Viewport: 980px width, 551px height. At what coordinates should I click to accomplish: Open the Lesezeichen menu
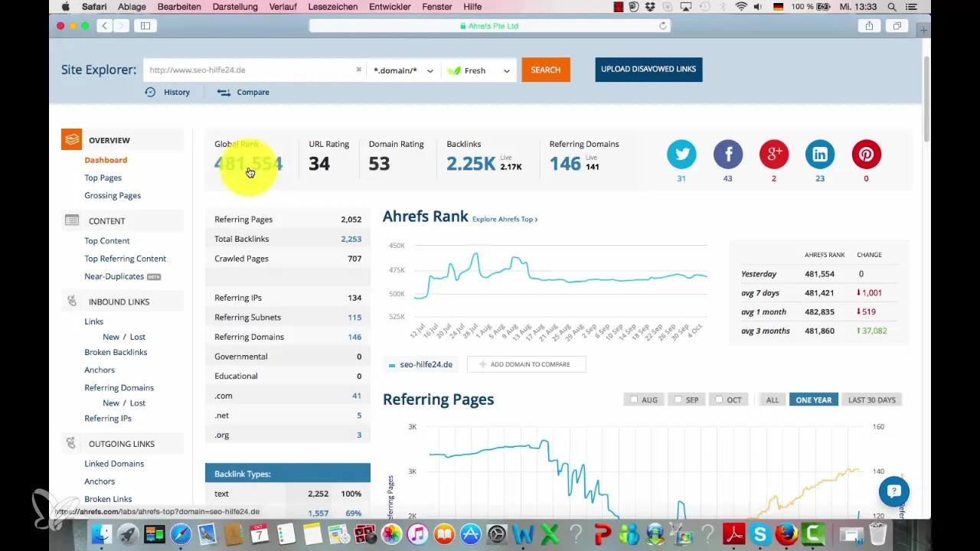click(332, 7)
